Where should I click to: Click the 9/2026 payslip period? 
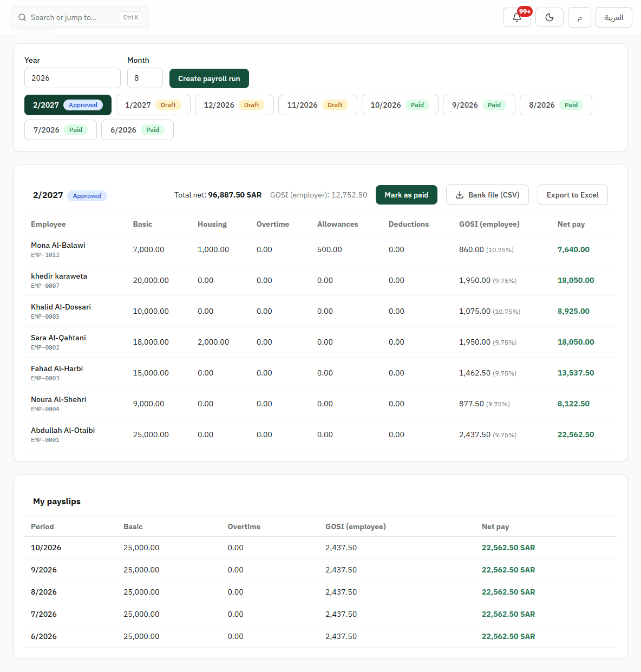click(44, 570)
